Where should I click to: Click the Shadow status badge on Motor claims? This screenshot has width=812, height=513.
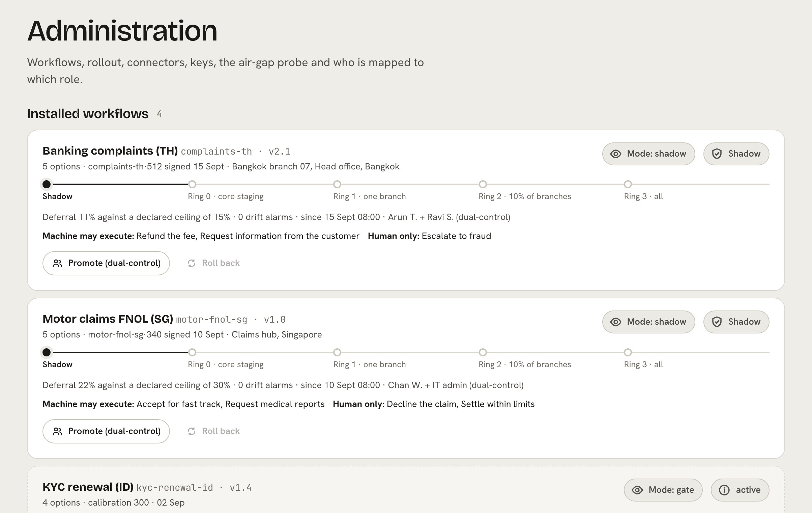(x=736, y=322)
